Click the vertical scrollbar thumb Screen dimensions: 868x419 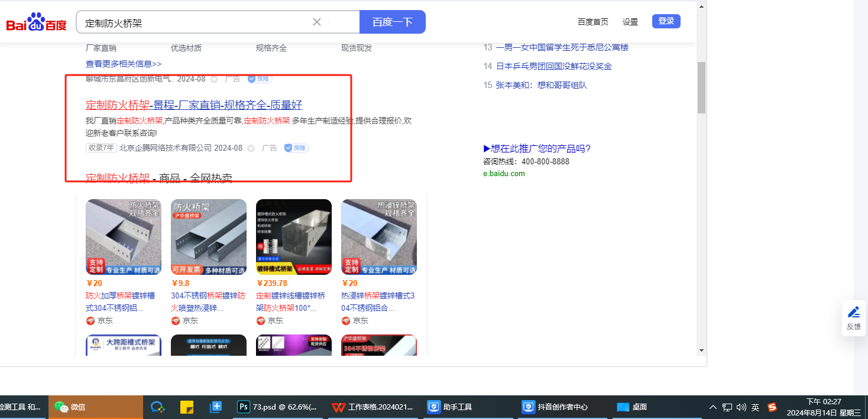[x=702, y=87]
